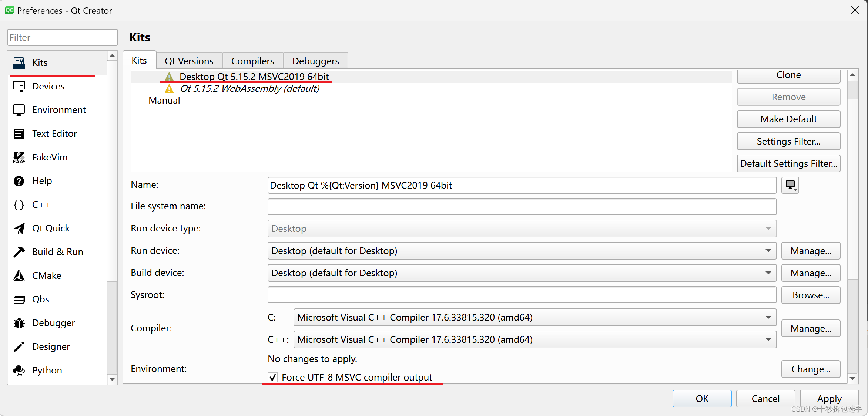868x416 pixels.
Task: Open the Kits category in sidebar
Action: pos(58,62)
